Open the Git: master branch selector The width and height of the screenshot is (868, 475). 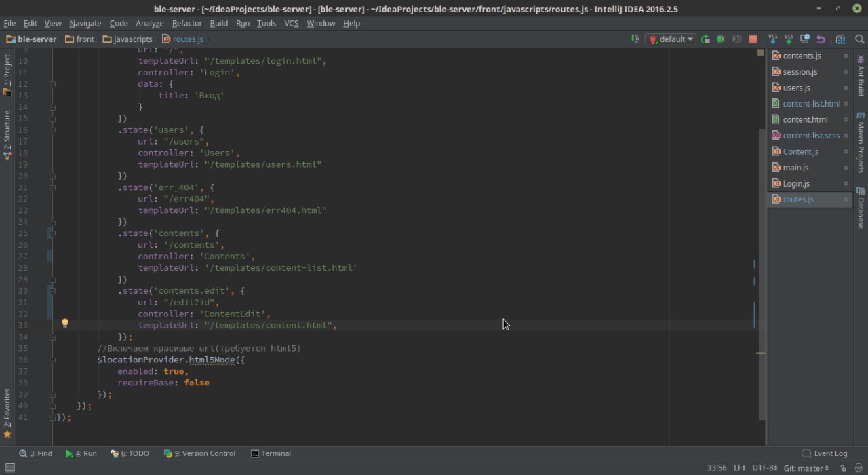[806, 468]
